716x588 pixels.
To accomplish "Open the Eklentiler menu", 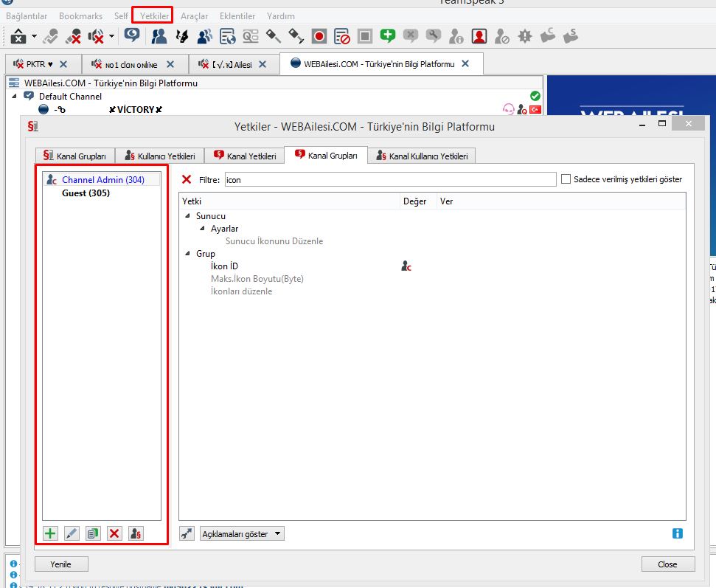I will 237,16.
